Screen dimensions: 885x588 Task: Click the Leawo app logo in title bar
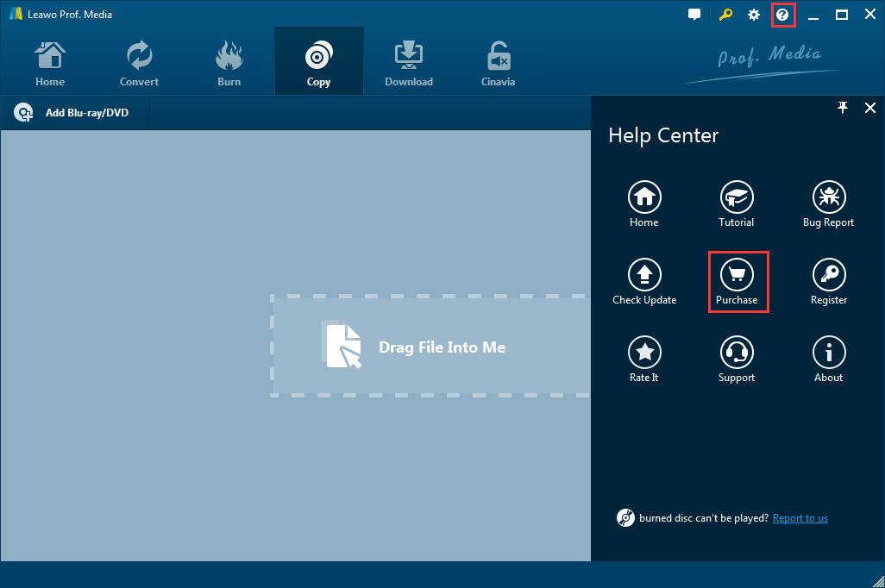click(16, 14)
